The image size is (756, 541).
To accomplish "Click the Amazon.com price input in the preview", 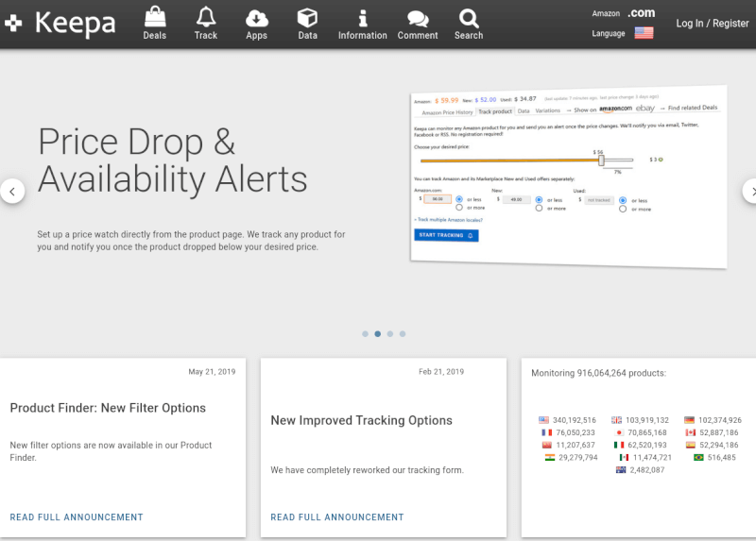I will pyautogui.click(x=438, y=199).
